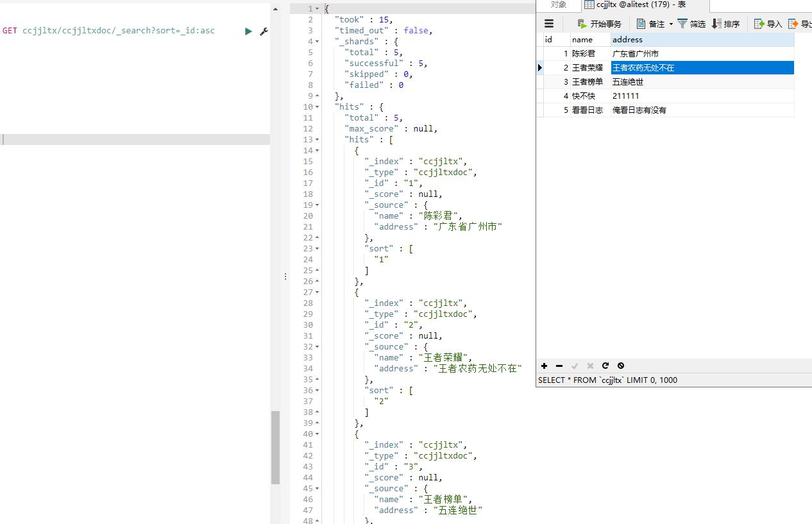Open the 备注 dropdown arrow

pyautogui.click(x=671, y=24)
